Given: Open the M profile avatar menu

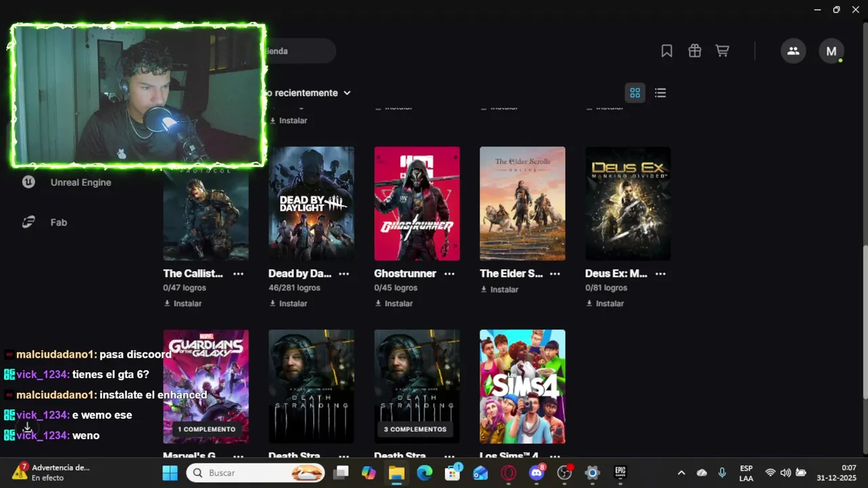Looking at the screenshot, I should pos(831,51).
